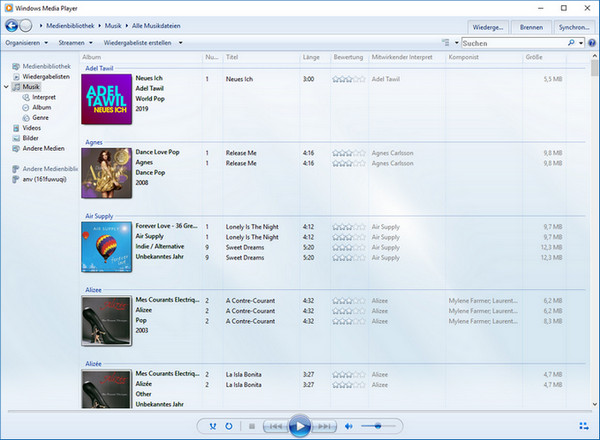Click the Windows Media Player title bar icon
Screen dimensions: 600x440
[8, 8]
